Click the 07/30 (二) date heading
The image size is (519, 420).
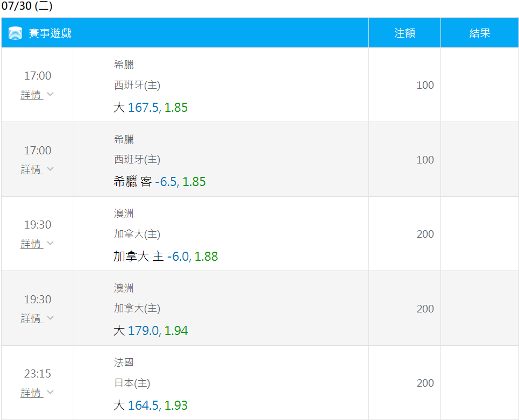[27, 5]
